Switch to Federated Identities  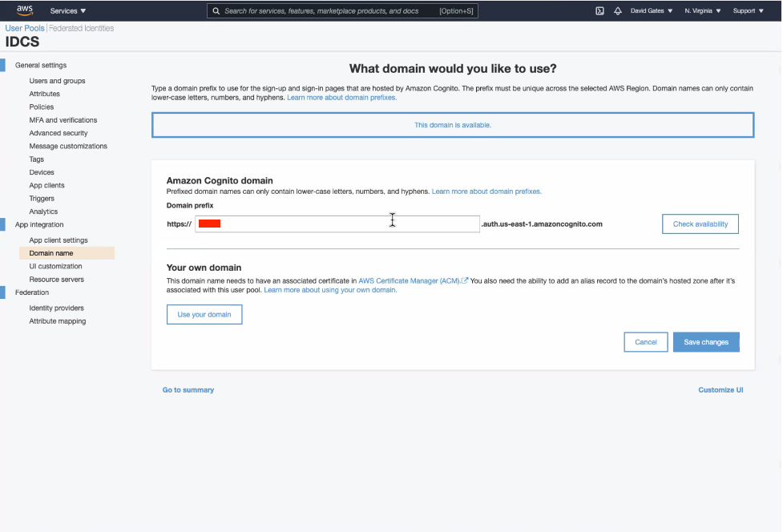(82, 28)
